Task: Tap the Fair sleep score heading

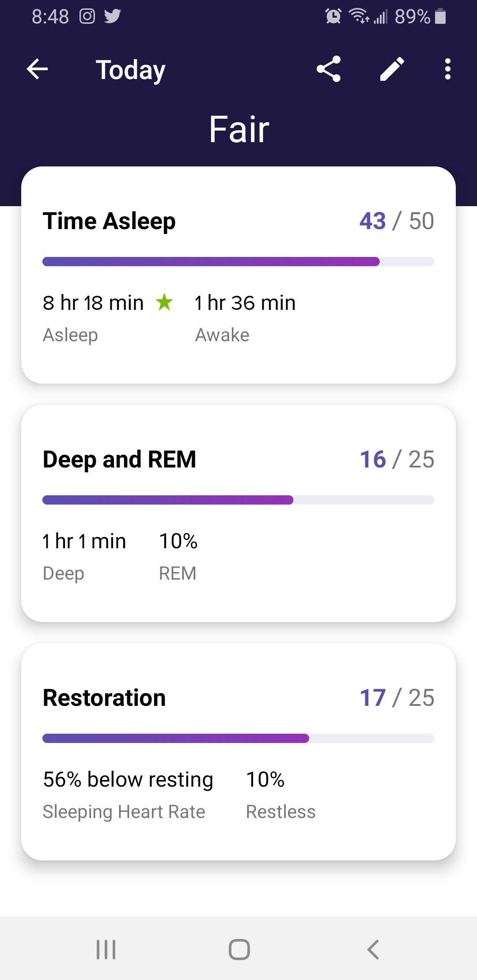Action: (239, 129)
